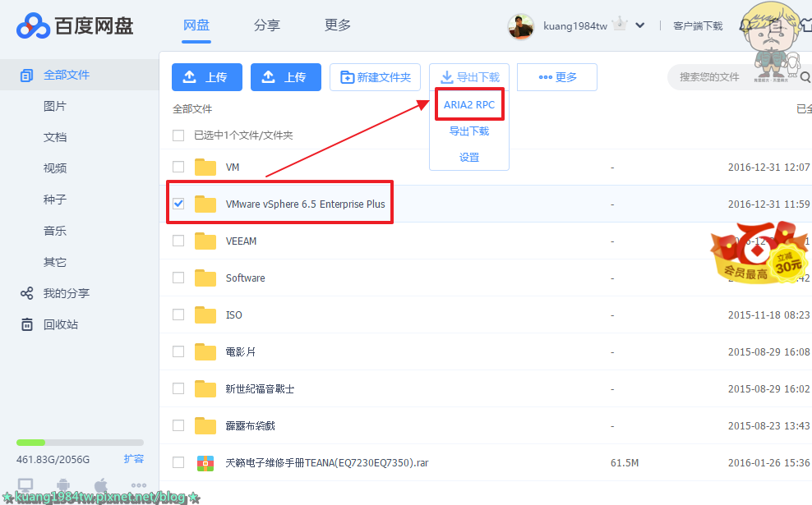
Task: Check the Software folder checkbox
Action: tap(178, 278)
